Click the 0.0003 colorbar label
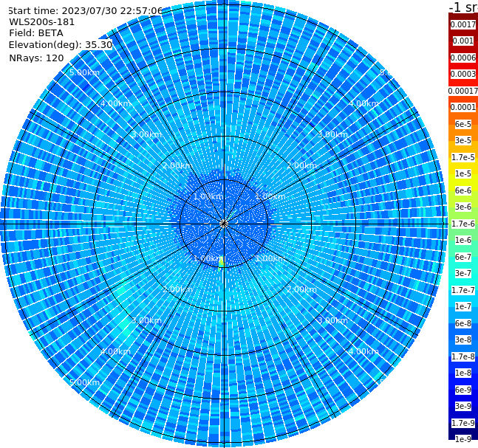478x448 pixels. point(463,74)
